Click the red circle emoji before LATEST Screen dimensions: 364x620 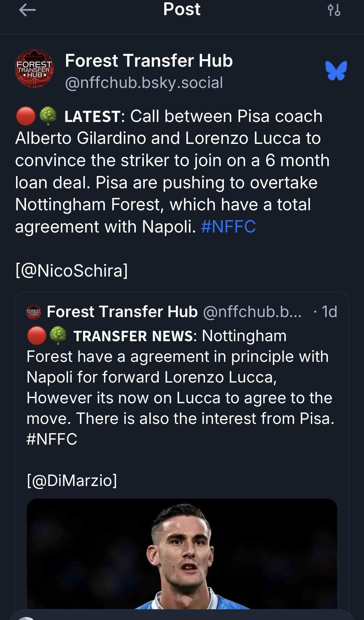25,116
